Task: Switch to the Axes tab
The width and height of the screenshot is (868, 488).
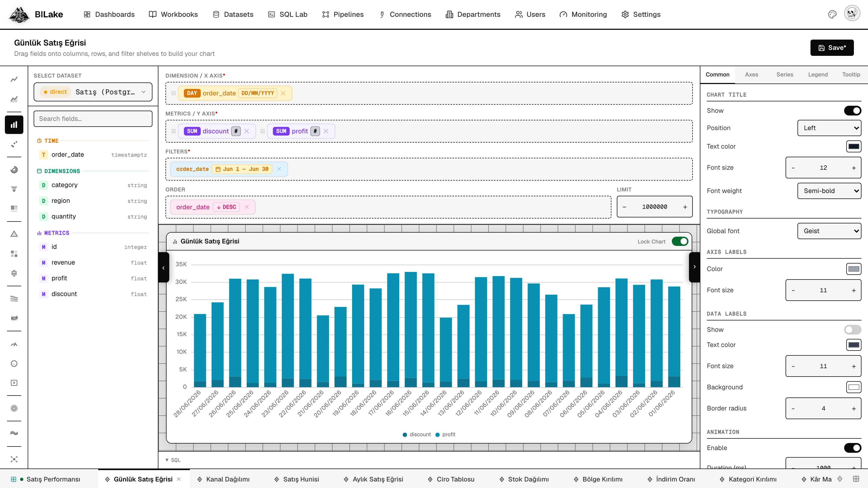Action: (751, 75)
